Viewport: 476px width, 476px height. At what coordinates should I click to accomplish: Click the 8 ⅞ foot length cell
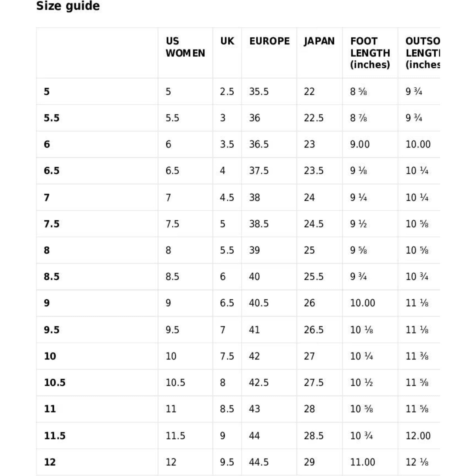tap(358, 118)
